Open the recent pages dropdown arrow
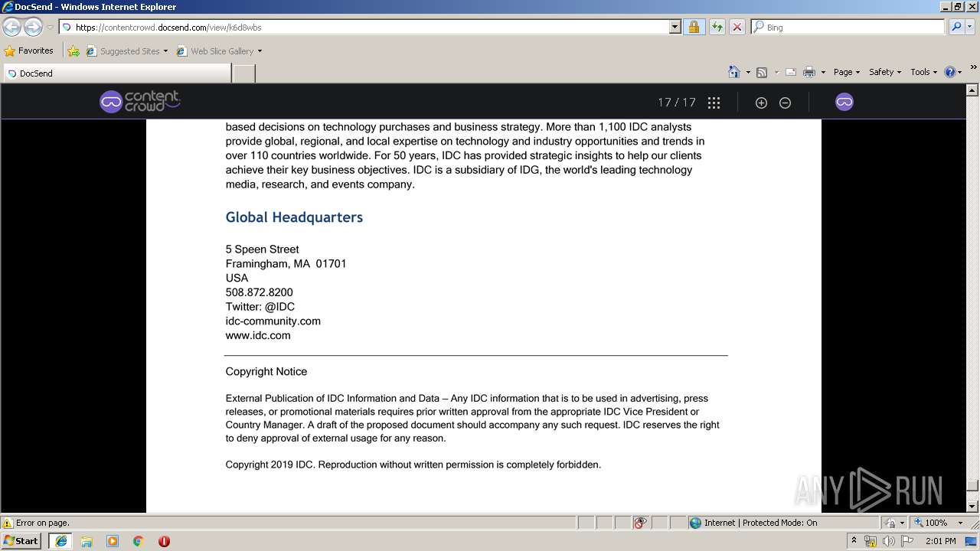980x551 pixels. coord(50,28)
